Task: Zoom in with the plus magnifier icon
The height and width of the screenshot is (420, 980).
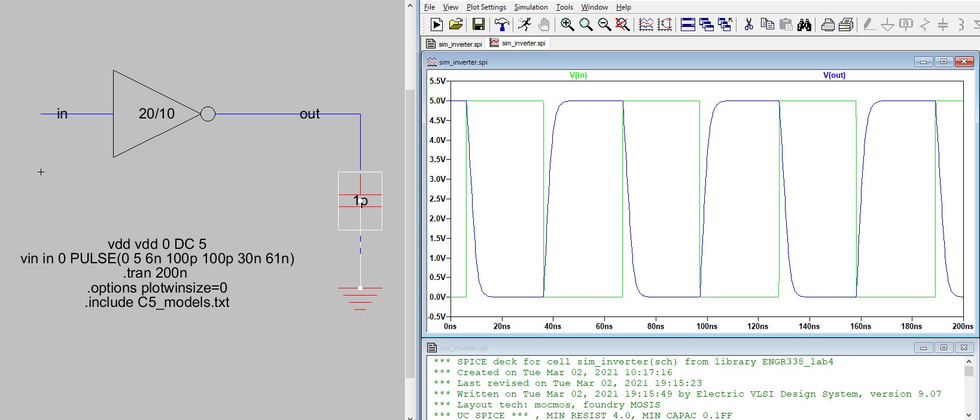Action: pyautogui.click(x=567, y=25)
